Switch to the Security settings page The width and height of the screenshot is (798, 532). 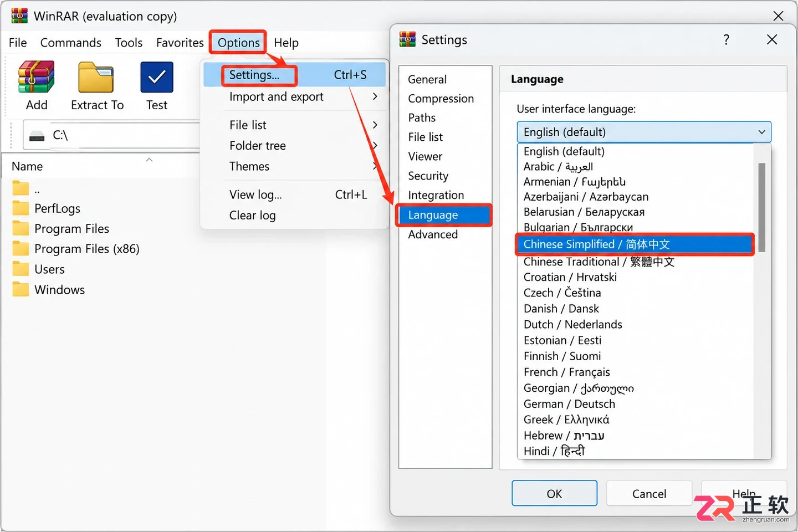click(428, 176)
